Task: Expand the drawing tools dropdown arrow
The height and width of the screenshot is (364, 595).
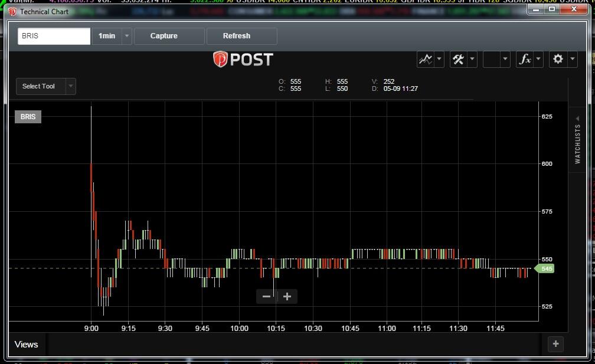Action: (472, 59)
